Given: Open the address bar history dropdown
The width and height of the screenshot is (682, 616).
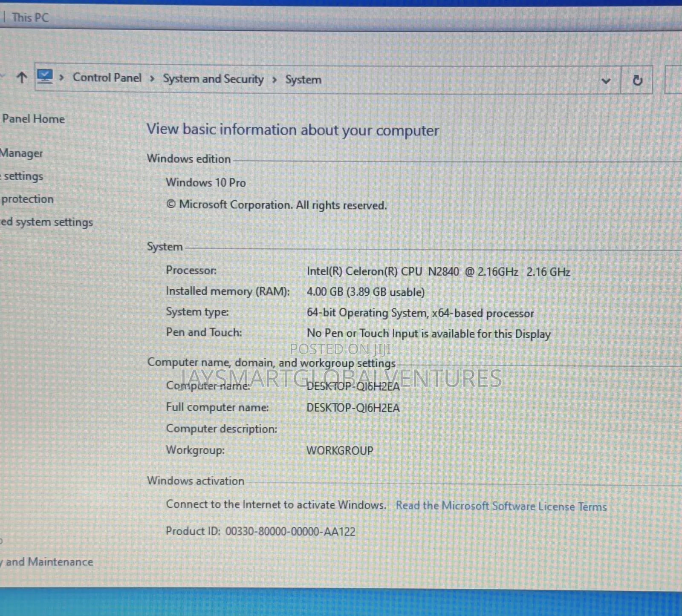Looking at the screenshot, I should pos(606,81).
